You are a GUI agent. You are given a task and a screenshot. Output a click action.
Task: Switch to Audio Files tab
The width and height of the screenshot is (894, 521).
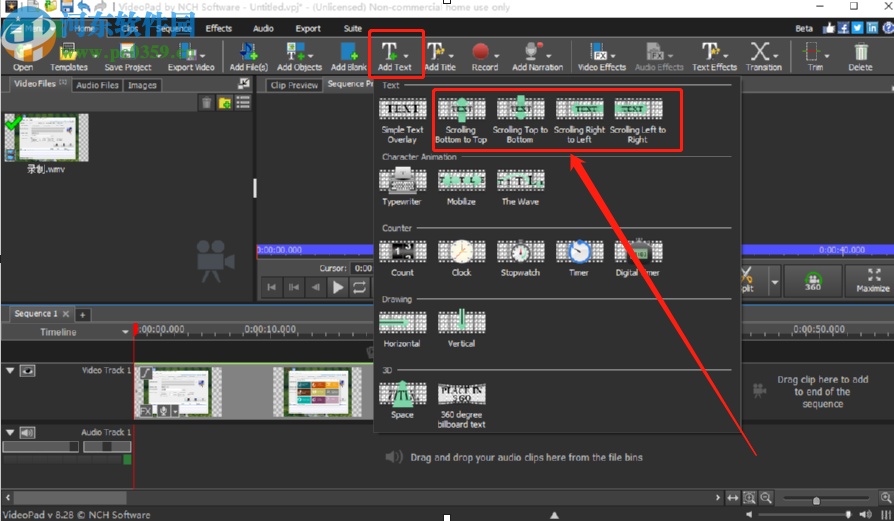click(97, 86)
